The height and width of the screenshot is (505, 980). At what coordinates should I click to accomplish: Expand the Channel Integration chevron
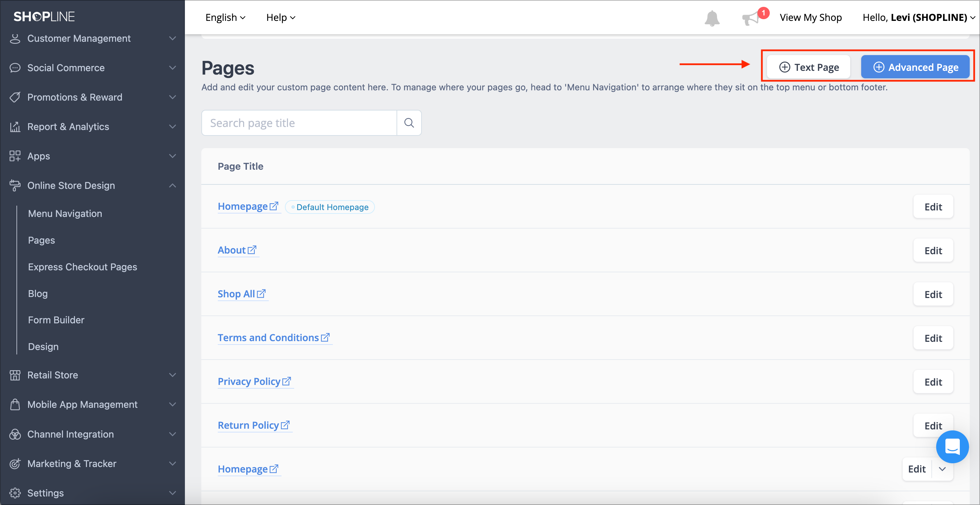click(172, 434)
